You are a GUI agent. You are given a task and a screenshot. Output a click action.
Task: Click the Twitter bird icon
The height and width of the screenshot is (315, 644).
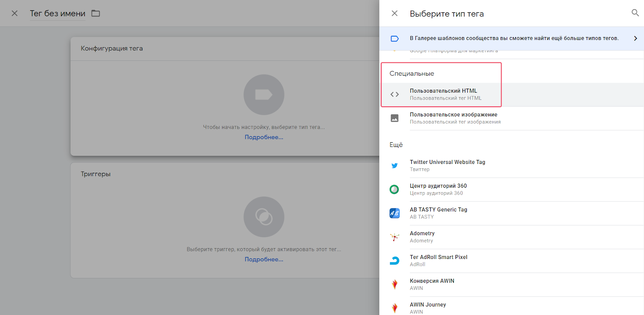[394, 166]
